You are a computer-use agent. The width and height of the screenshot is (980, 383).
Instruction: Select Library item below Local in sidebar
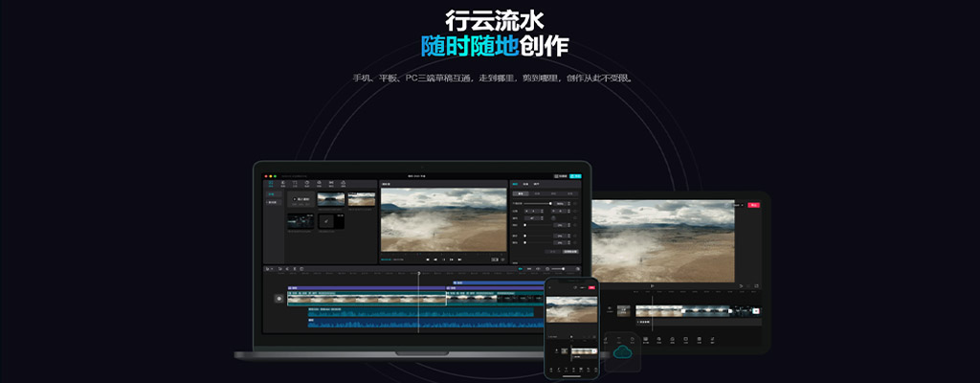274,202
